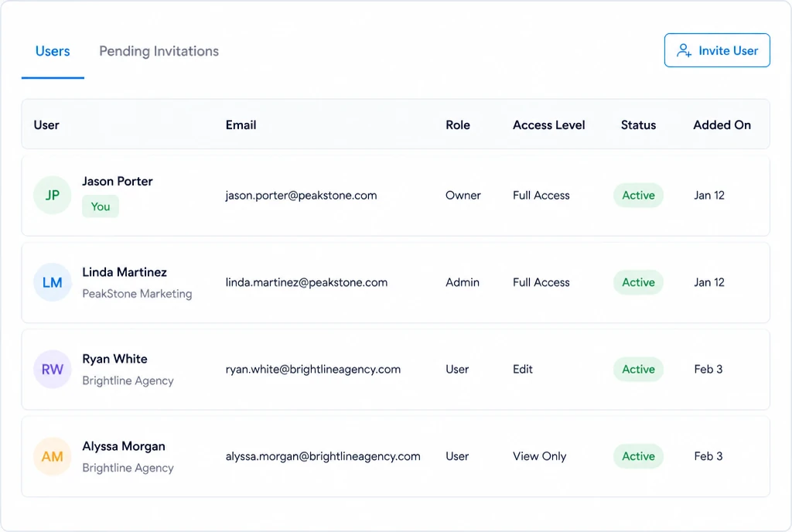The height and width of the screenshot is (532, 792).
Task: Click the Active badge for Alyssa Morgan
Action: (638, 456)
